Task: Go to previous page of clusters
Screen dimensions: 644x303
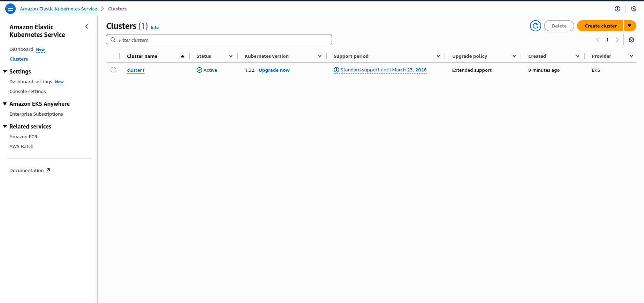Action: (x=598, y=40)
